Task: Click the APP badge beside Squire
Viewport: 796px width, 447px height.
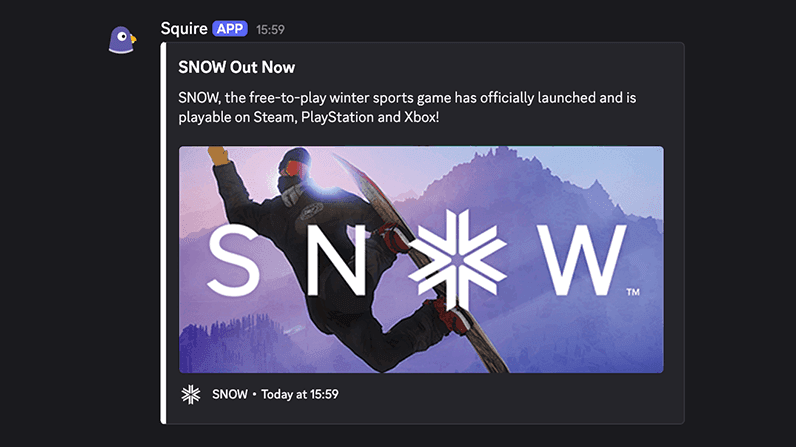Action: (230, 29)
